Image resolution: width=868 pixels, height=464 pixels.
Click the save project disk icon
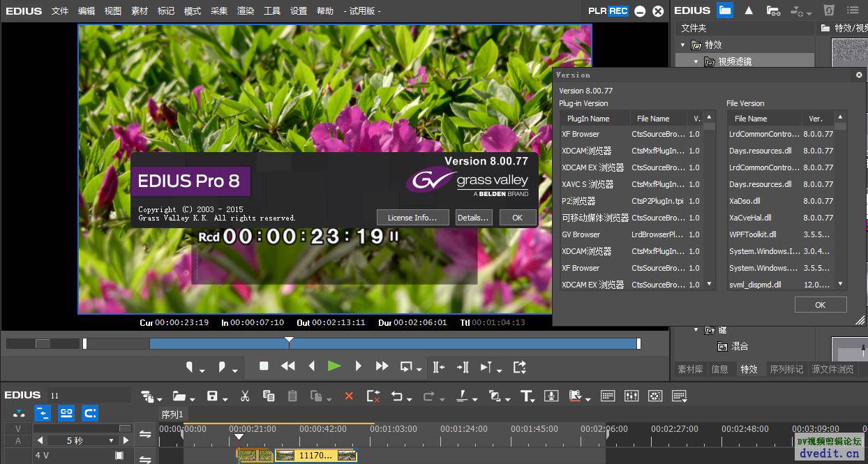click(212, 396)
